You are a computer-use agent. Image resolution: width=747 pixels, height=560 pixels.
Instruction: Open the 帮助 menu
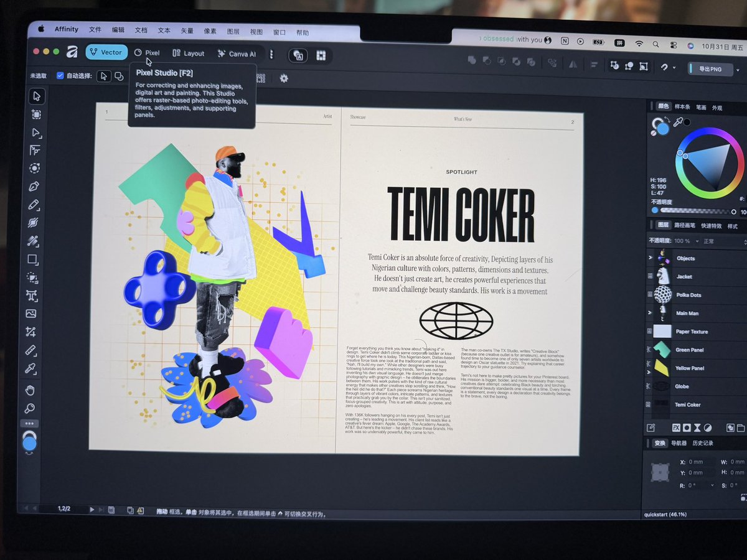[303, 32]
